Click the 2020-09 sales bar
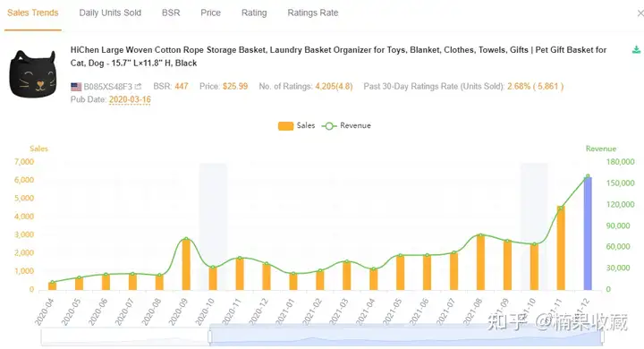This screenshot has height=349, width=644. [186, 264]
